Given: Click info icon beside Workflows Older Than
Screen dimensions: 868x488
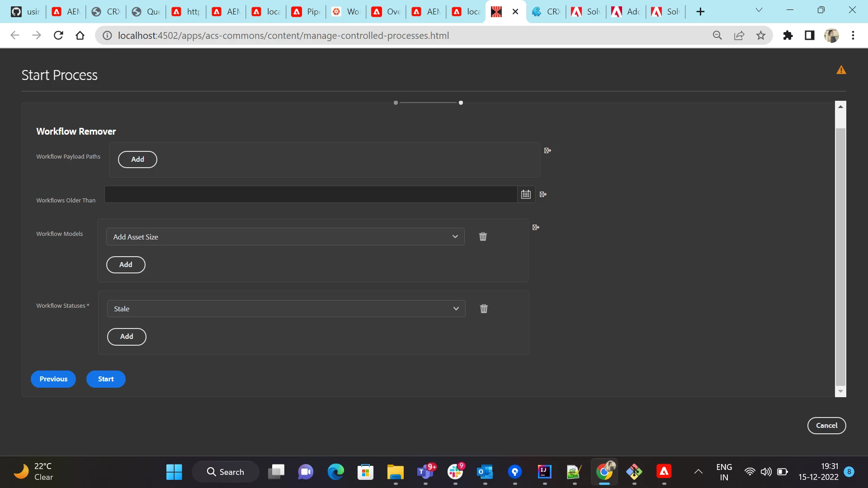Looking at the screenshot, I should (x=543, y=194).
